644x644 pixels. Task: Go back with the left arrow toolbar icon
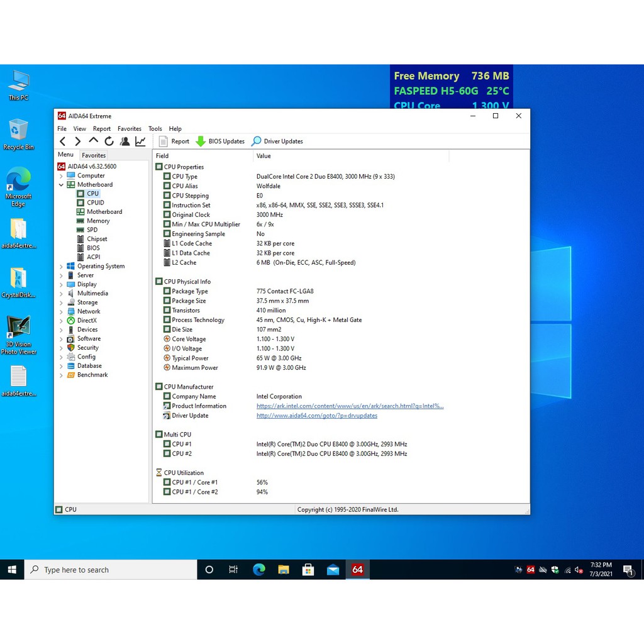click(63, 142)
